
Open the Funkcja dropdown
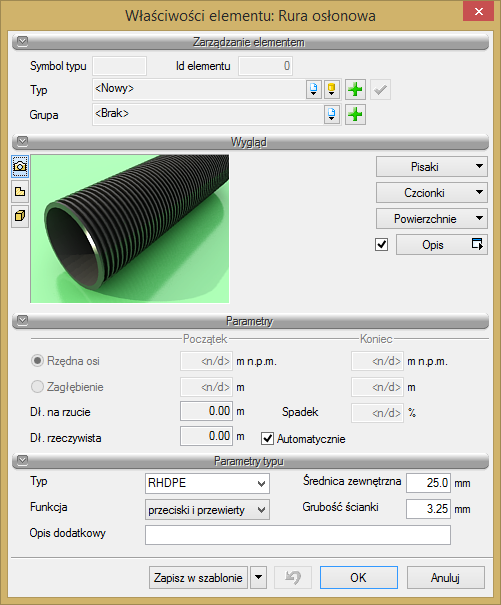pyautogui.click(x=207, y=510)
